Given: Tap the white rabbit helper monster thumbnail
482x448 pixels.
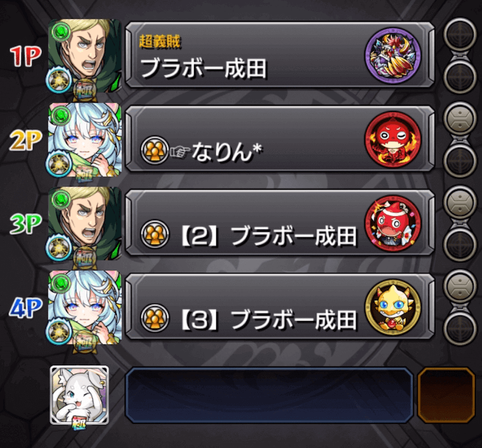Looking at the screenshot, I should tap(80, 395).
